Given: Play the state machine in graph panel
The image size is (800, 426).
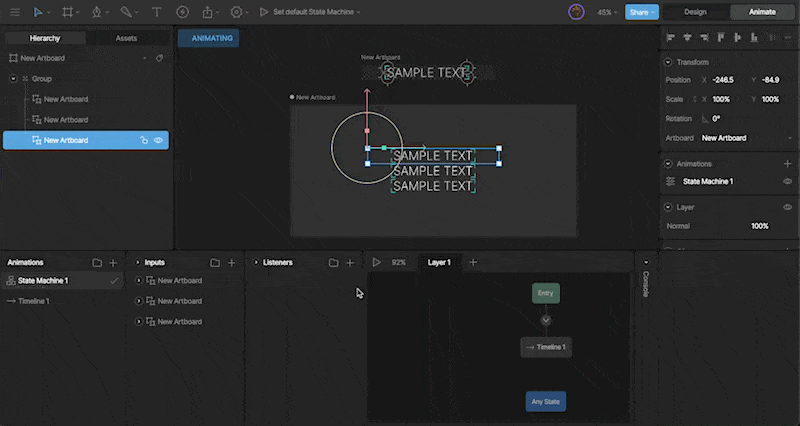Looking at the screenshot, I should 377,262.
